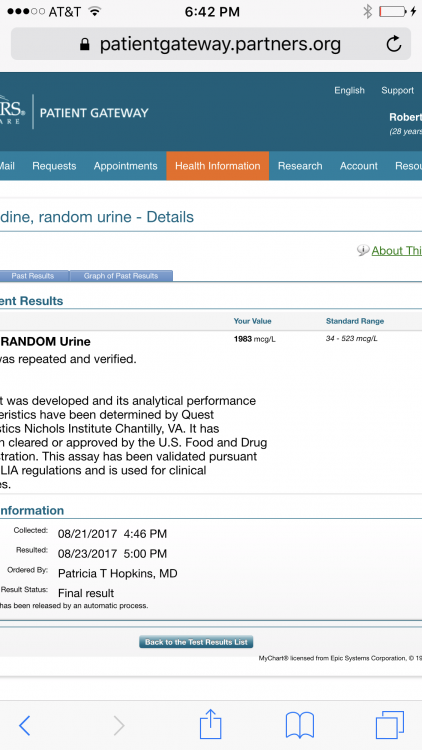Click the Support link in header
Image resolution: width=422 pixels, height=750 pixels.
pyautogui.click(x=398, y=90)
